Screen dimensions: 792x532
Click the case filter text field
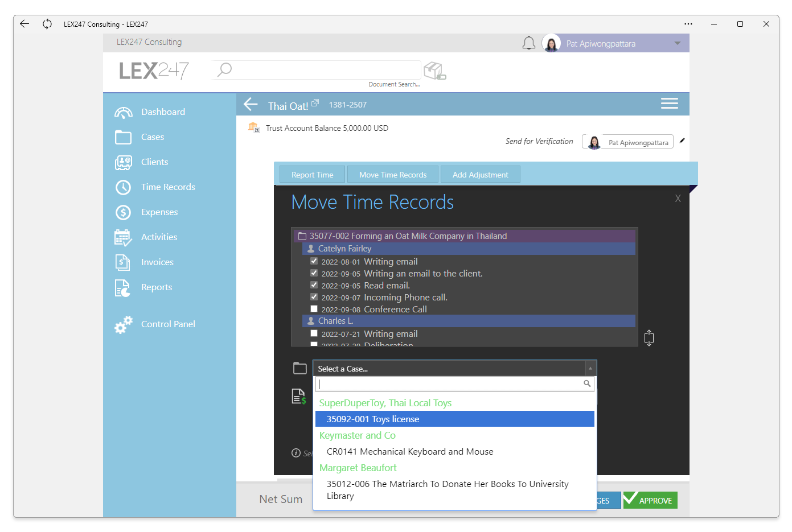pyautogui.click(x=455, y=384)
